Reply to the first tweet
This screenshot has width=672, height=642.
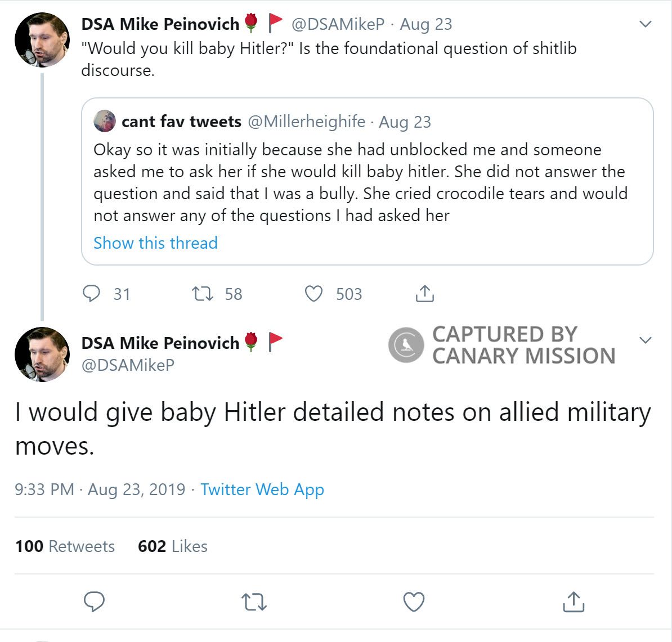[x=92, y=294]
